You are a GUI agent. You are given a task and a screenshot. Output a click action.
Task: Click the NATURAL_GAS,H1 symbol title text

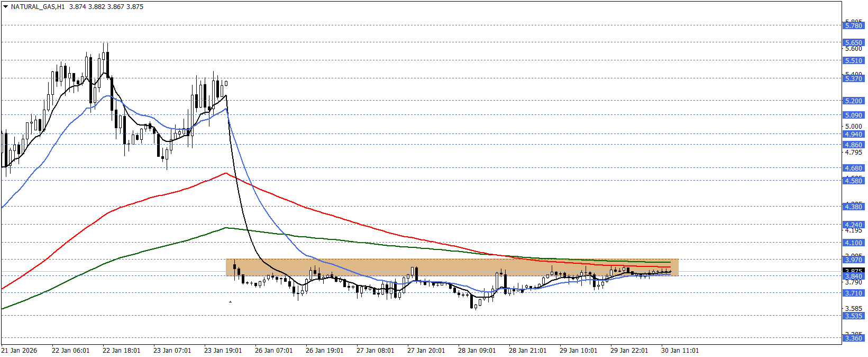pyautogui.click(x=38, y=7)
